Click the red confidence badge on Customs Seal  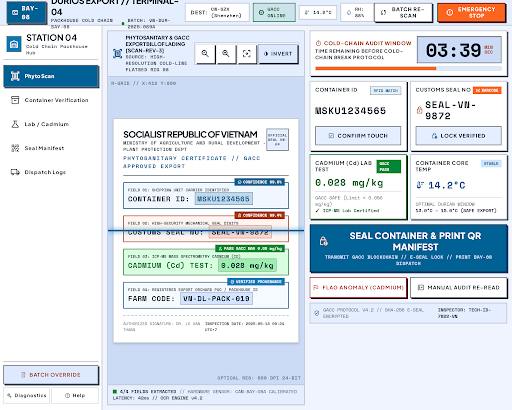tap(260, 215)
